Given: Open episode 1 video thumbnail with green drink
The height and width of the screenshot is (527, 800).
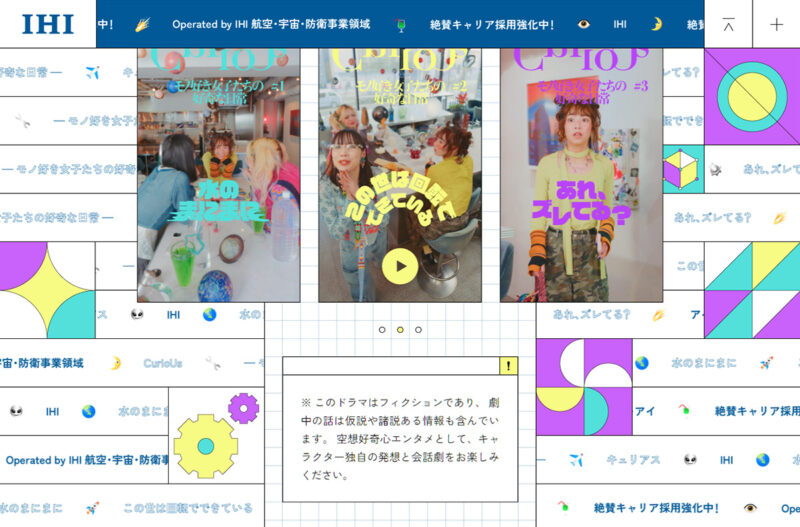Looking at the screenshot, I should pyautogui.click(x=218, y=175).
